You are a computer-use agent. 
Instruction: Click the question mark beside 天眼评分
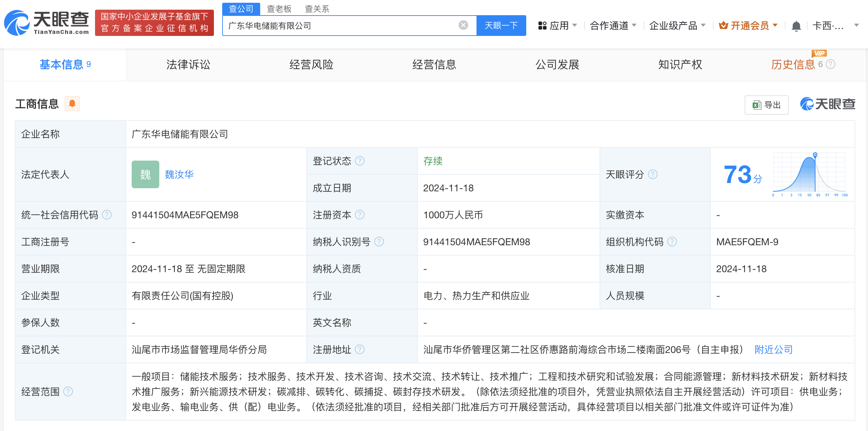coord(653,174)
